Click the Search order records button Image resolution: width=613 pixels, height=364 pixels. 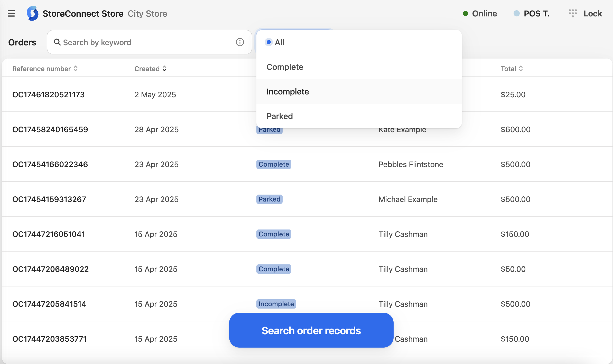[311, 330]
